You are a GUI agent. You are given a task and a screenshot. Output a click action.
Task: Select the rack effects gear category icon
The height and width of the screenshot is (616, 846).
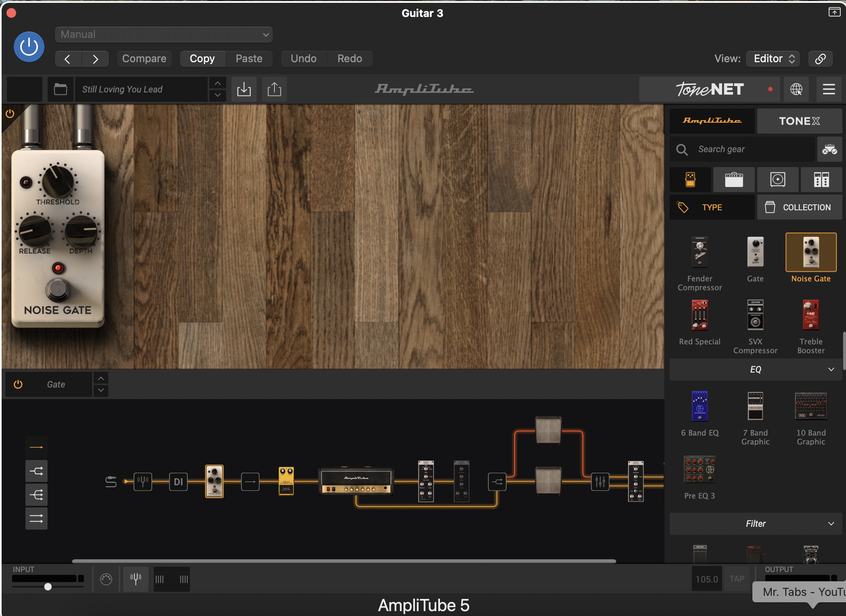[x=821, y=180]
